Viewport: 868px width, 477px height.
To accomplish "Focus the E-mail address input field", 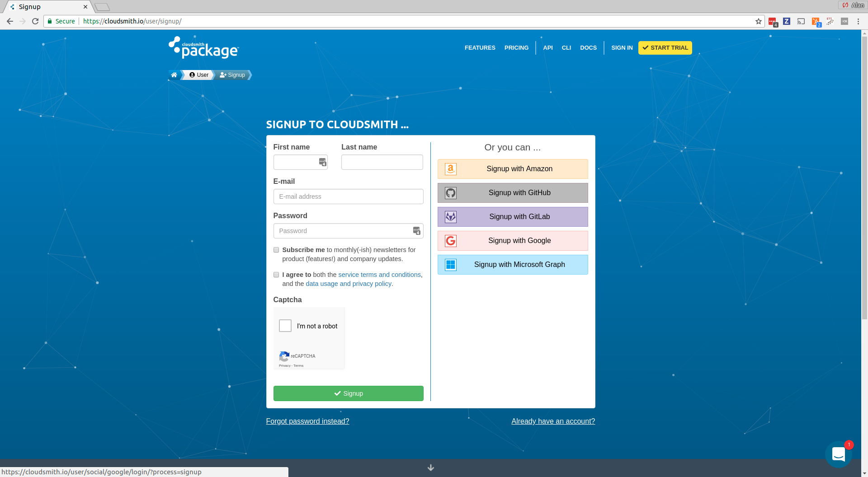I will pyautogui.click(x=349, y=196).
